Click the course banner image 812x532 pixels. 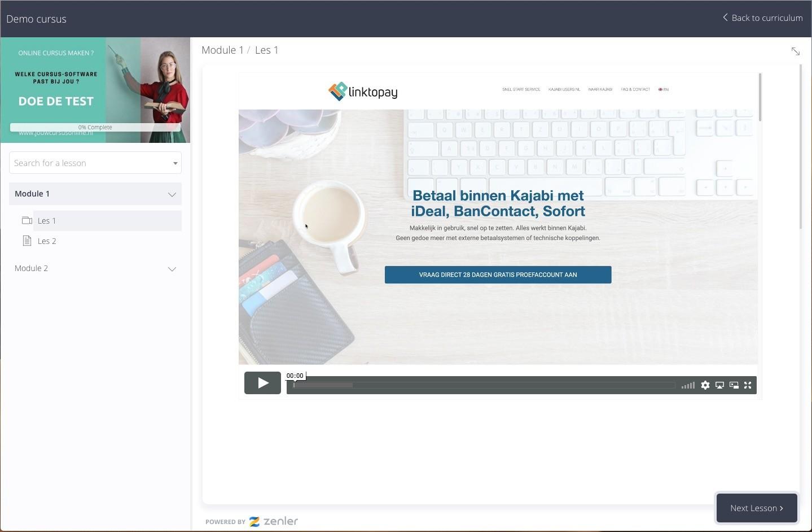(x=95, y=90)
